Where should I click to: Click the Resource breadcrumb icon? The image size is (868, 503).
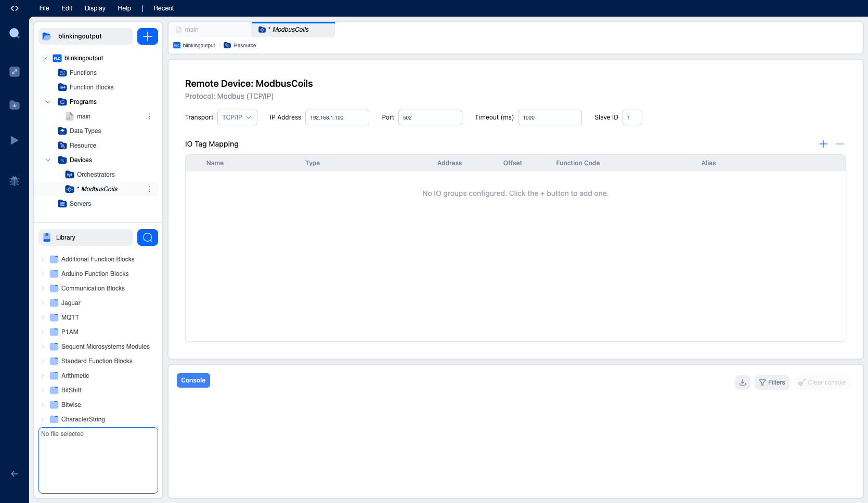pyautogui.click(x=227, y=45)
